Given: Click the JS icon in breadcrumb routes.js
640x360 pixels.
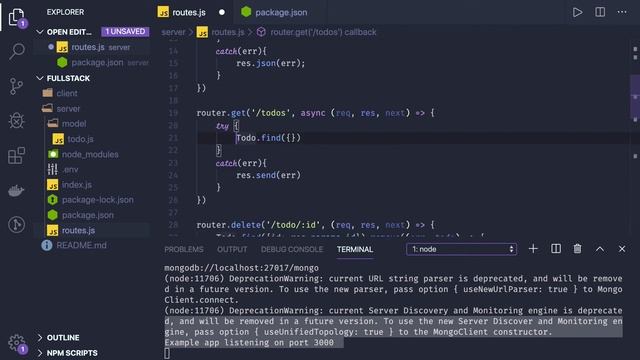Looking at the screenshot, I should pos(202,32).
